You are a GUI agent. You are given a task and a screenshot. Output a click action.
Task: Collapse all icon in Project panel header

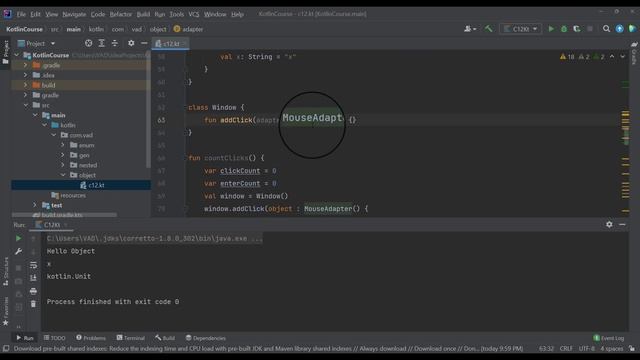pos(115,43)
